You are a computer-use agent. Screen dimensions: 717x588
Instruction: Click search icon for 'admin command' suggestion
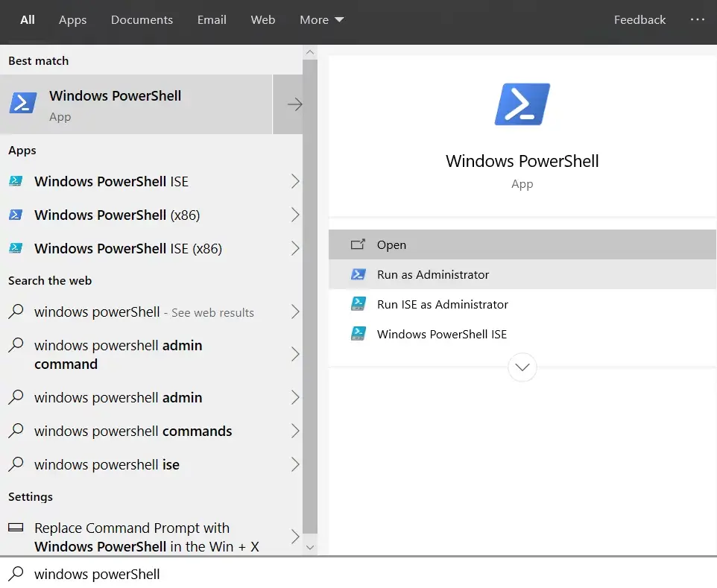coord(16,345)
